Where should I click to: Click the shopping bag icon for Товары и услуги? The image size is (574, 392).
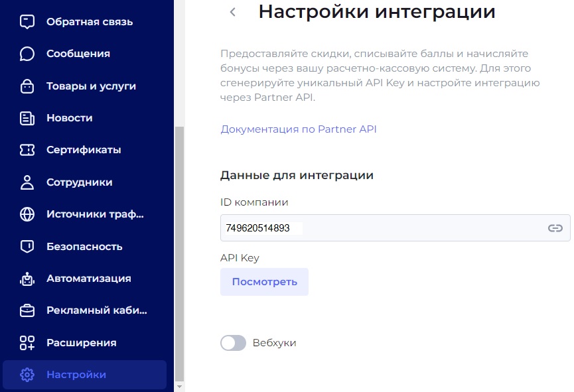(27, 86)
